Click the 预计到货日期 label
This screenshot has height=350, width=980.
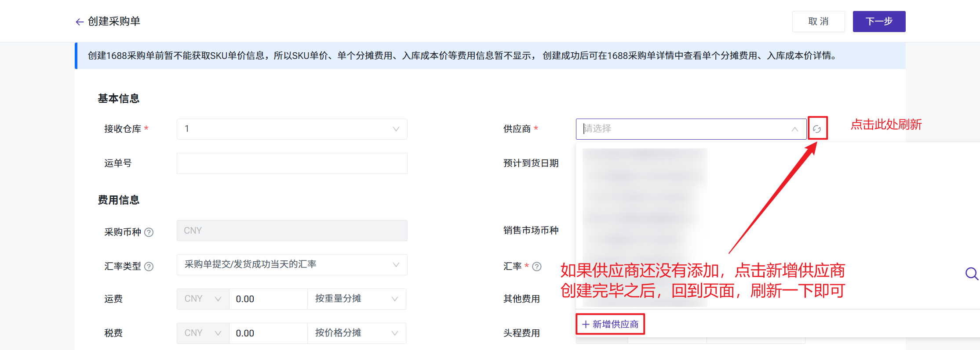pos(531,163)
